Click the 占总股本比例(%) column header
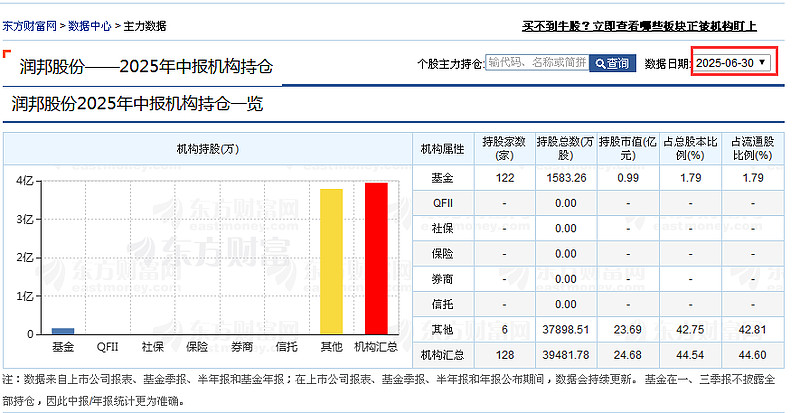This screenshot has height=413, width=800. [690, 149]
